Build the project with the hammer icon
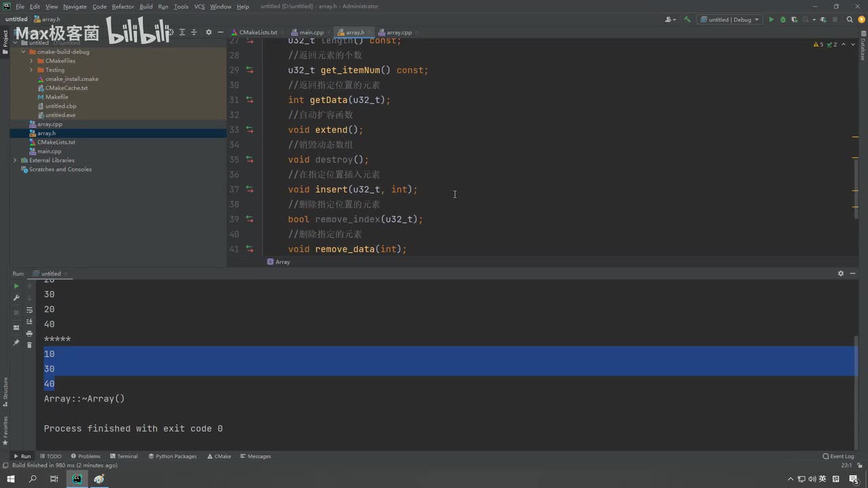 (x=687, y=20)
